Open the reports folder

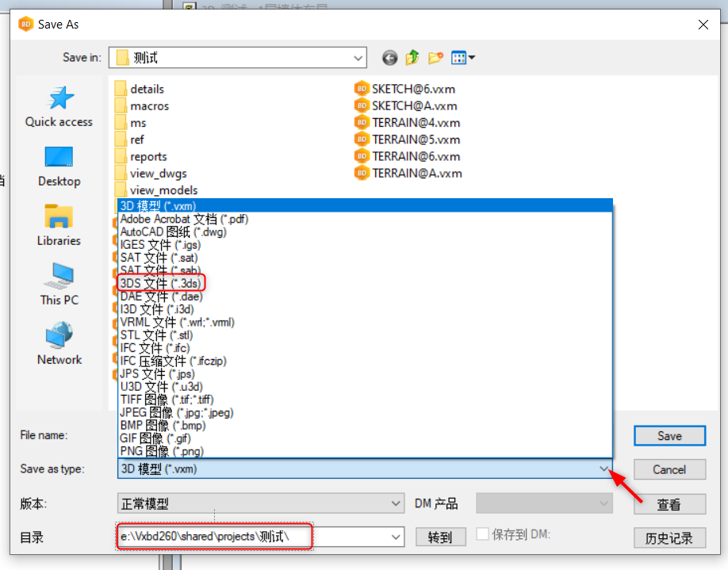point(140,156)
